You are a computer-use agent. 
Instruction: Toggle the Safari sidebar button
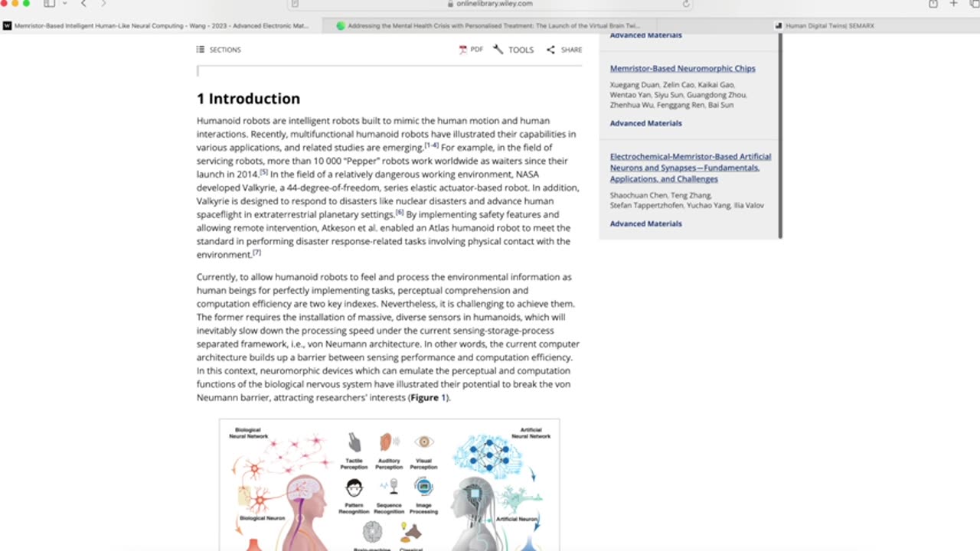point(49,4)
